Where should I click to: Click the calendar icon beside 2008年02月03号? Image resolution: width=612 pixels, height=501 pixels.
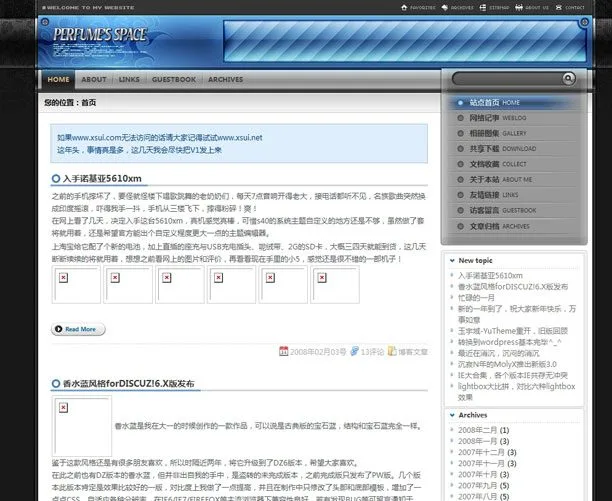pyautogui.click(x=285, y=351)
